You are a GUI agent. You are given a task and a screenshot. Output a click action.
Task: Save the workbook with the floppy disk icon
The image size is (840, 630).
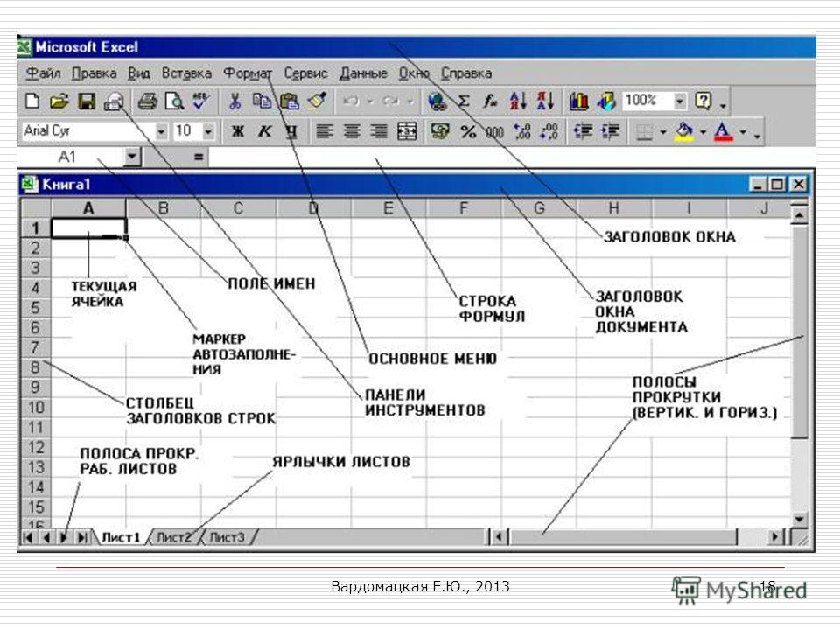click(87, 101)
